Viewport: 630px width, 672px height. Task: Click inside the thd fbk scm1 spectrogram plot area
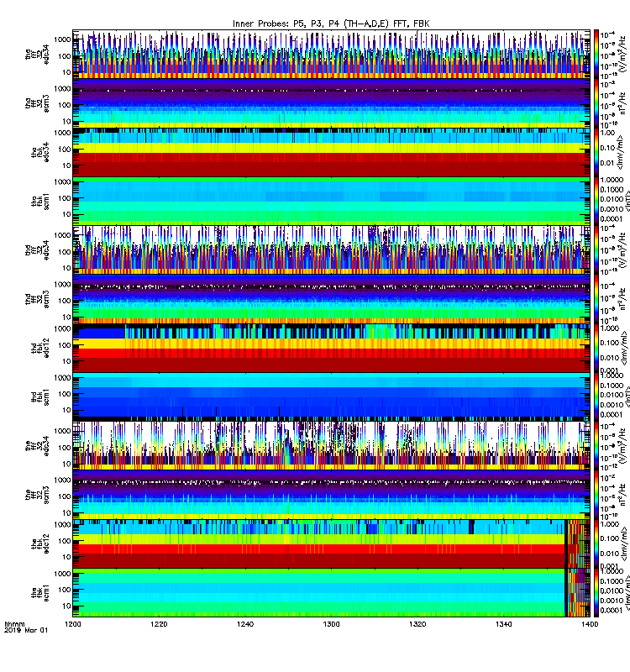coord(331,396)
